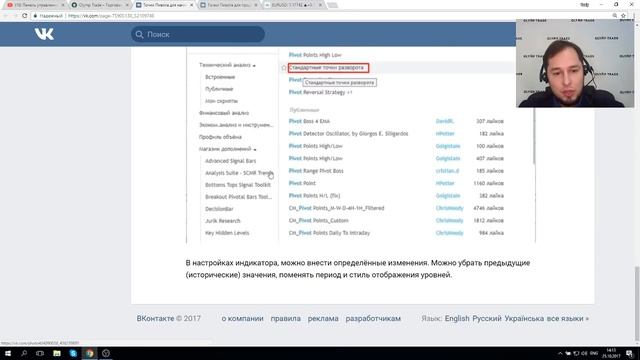Click the page vertical scrollbar thumb
Image resolution: width=640 pixels, height=360 pixels.
tap(637, 302)
